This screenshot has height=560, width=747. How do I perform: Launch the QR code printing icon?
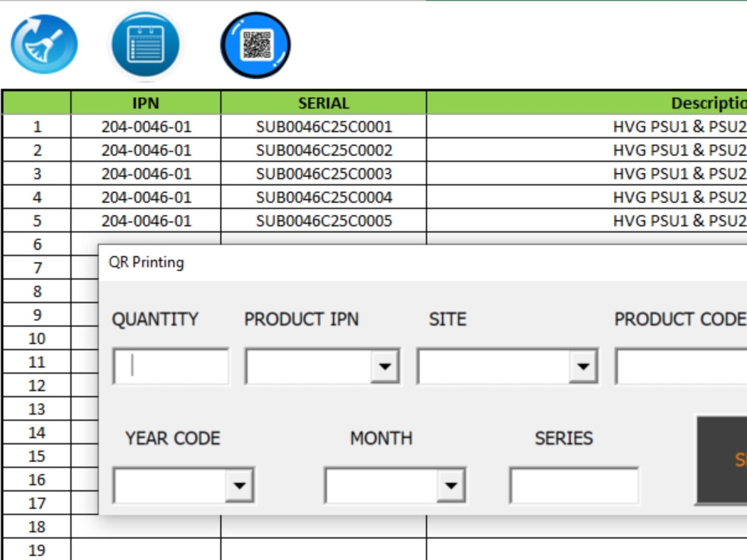pyautogui.click(x=255, y=46)
